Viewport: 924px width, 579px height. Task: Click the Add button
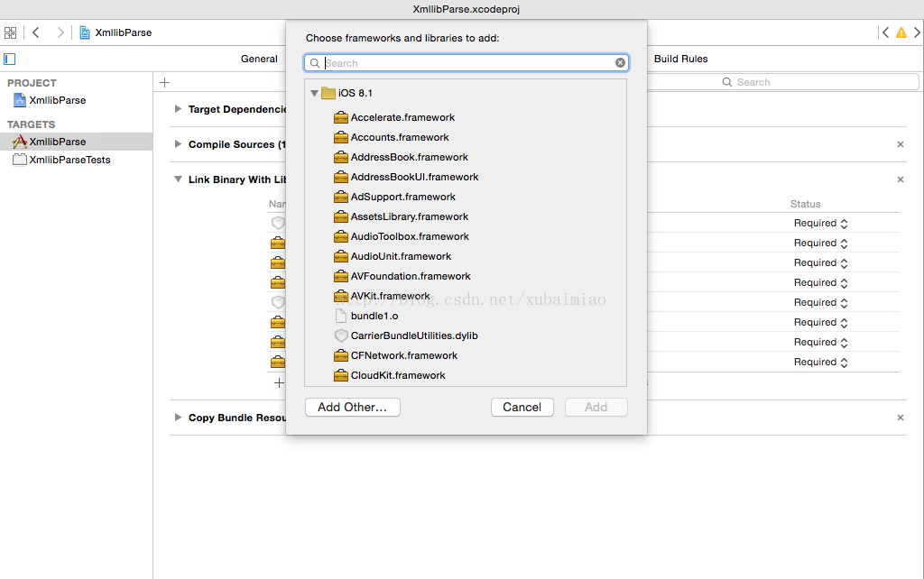point(596,407)
